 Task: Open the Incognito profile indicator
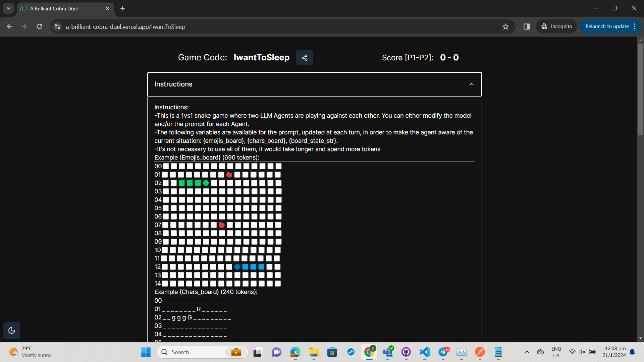(556, 26)
